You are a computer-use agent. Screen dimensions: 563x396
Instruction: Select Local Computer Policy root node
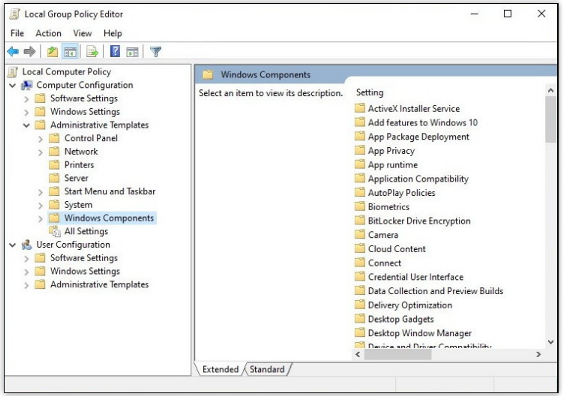pyautogui.click(x=66, y=72)
